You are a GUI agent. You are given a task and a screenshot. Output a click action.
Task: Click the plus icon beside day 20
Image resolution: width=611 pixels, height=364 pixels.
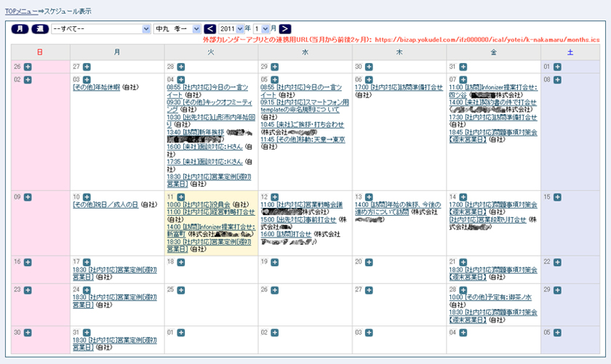coord(369,262)
